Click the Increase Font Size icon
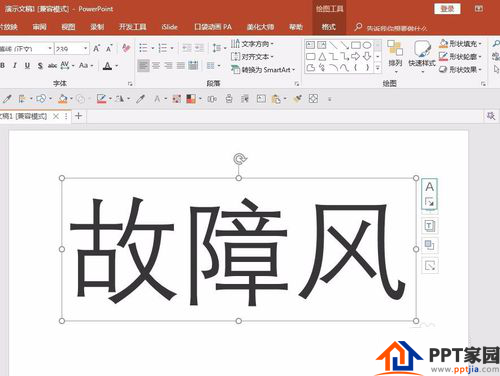500x376 pixels. coord(96,48)
